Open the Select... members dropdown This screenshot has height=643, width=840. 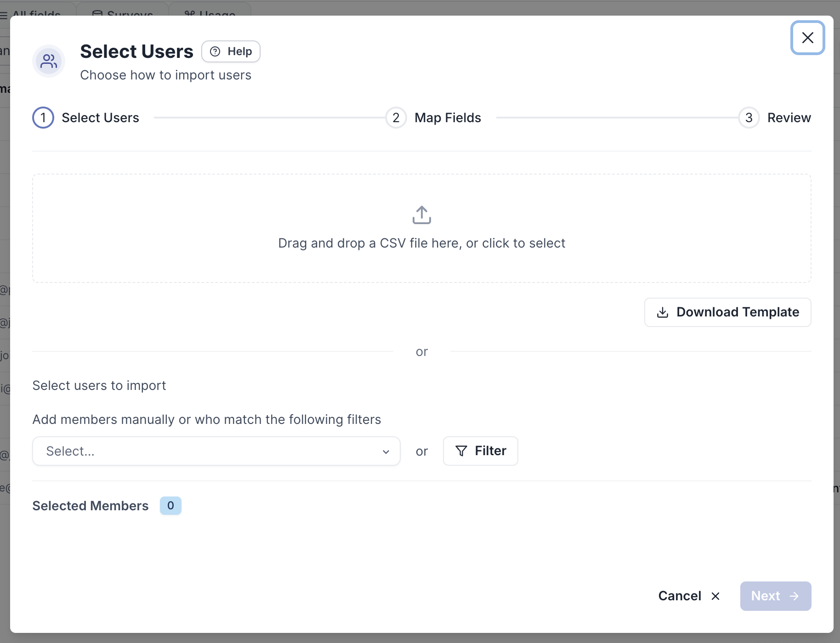[x=216, y=451]
